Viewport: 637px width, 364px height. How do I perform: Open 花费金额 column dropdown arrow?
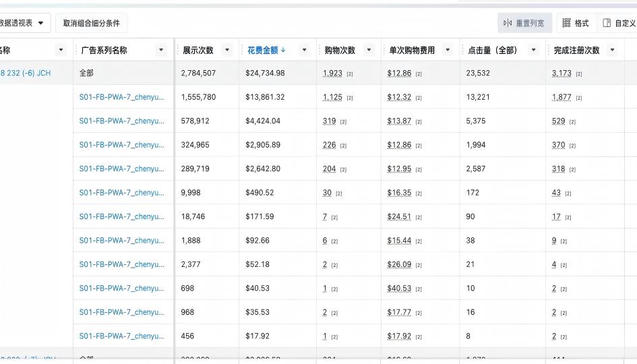[304, 50]
